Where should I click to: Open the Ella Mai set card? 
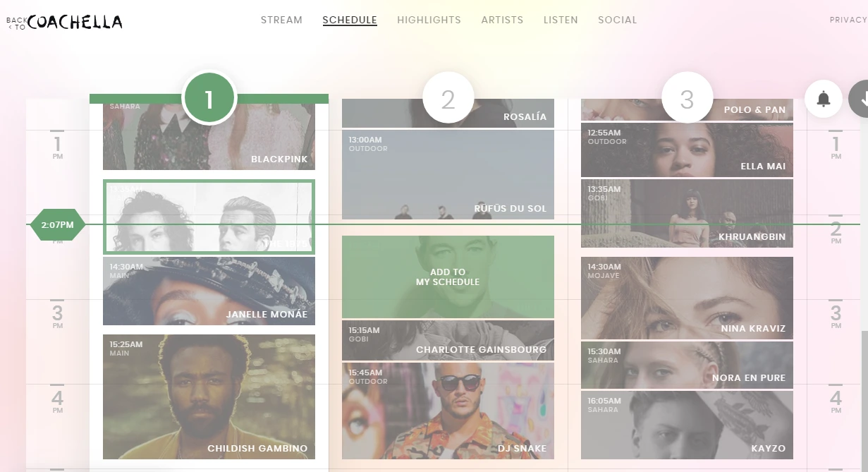687,150
